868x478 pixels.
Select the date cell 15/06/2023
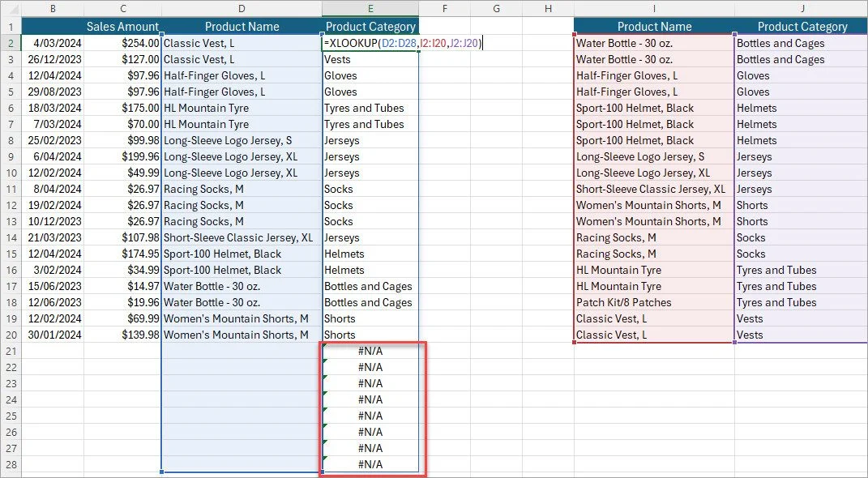point(53,286)
